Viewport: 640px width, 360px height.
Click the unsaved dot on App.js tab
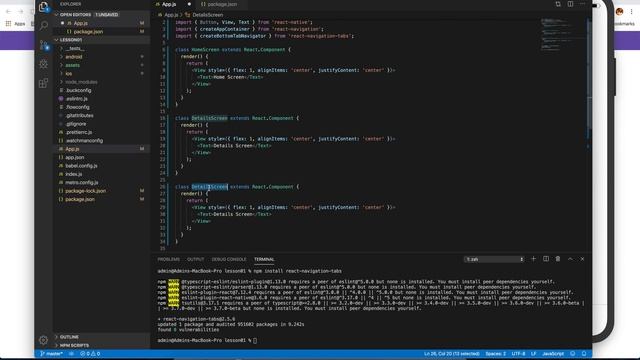pyautogui.click(x=189, y=4)
